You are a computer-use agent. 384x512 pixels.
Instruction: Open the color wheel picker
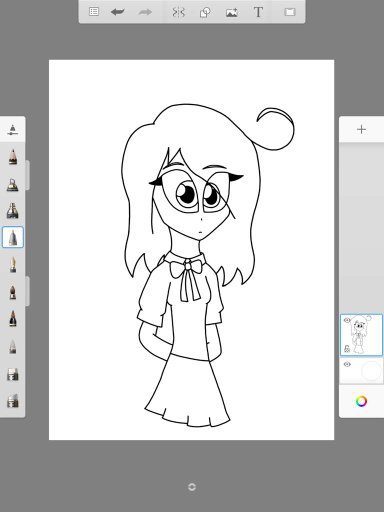(x=361, y=401)
